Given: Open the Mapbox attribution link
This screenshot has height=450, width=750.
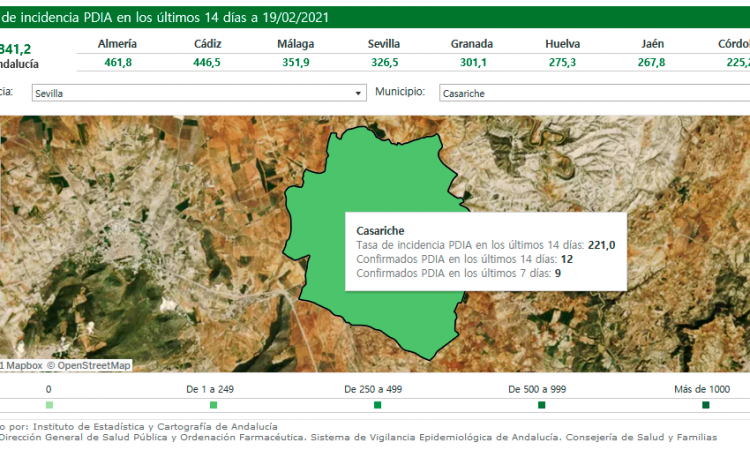Looking at the screenshot, I should pos(22,365).
